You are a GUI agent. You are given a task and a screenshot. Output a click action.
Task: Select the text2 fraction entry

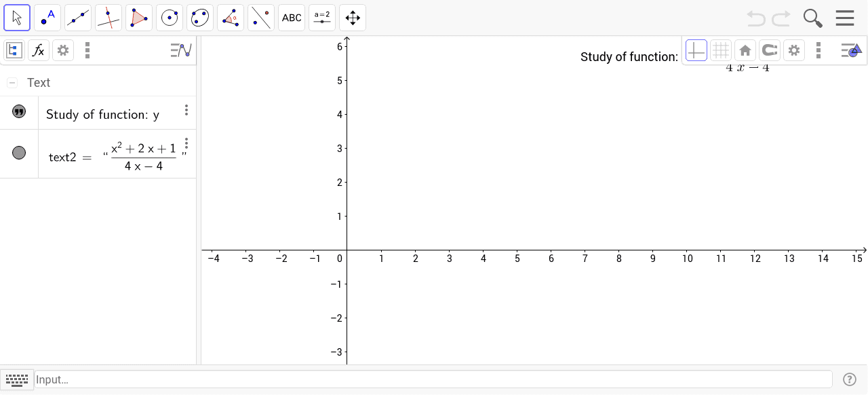(118, 157)
